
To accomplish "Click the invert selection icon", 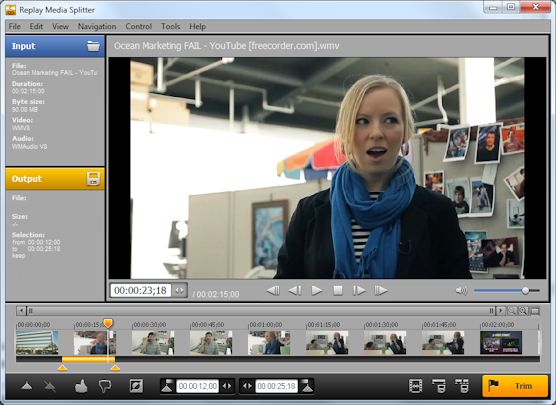I will (137, 386).
